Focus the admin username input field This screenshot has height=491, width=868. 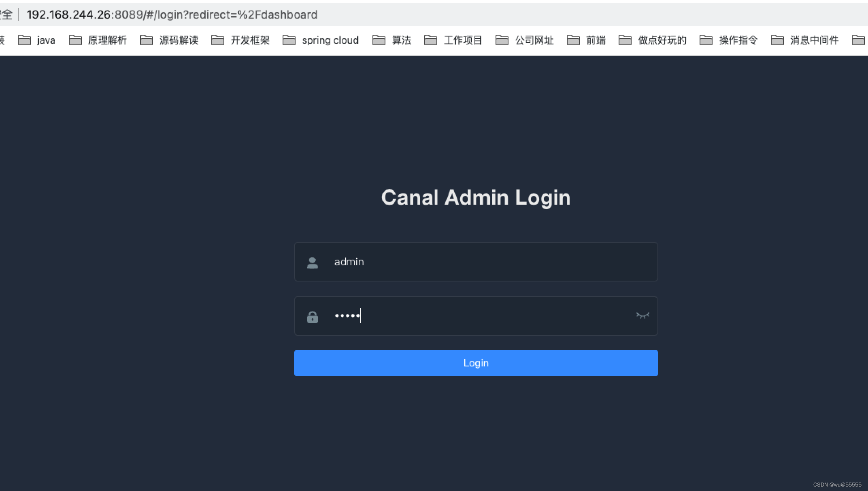(476, 262)
